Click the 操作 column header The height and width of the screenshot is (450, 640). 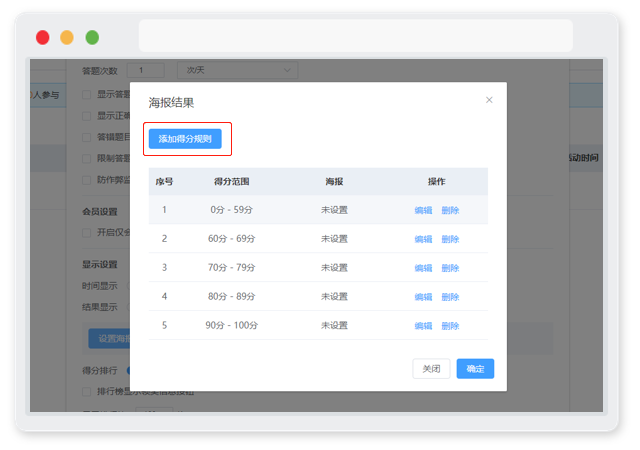point(436,182)
